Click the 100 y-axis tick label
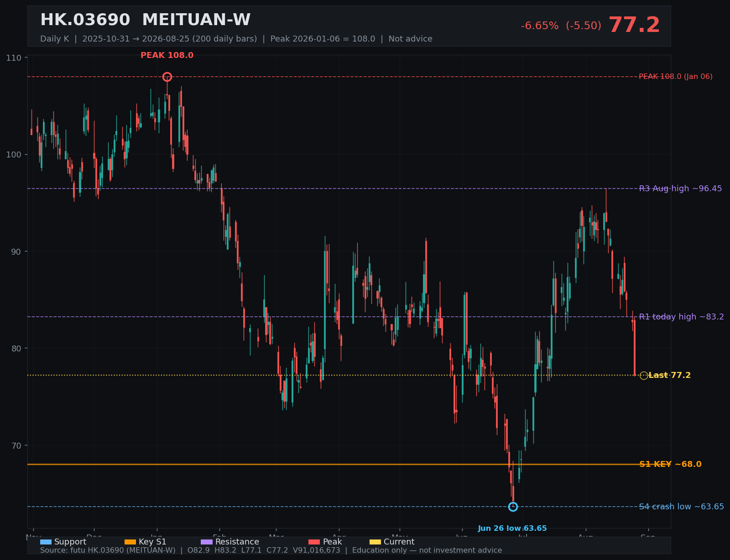730x560 pixels. click(14, 154)
